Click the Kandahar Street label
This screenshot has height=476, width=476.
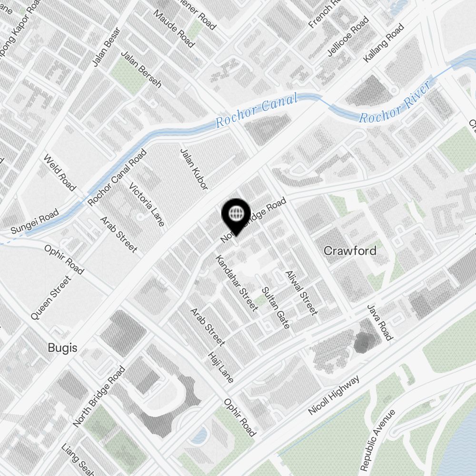[237, 283]
